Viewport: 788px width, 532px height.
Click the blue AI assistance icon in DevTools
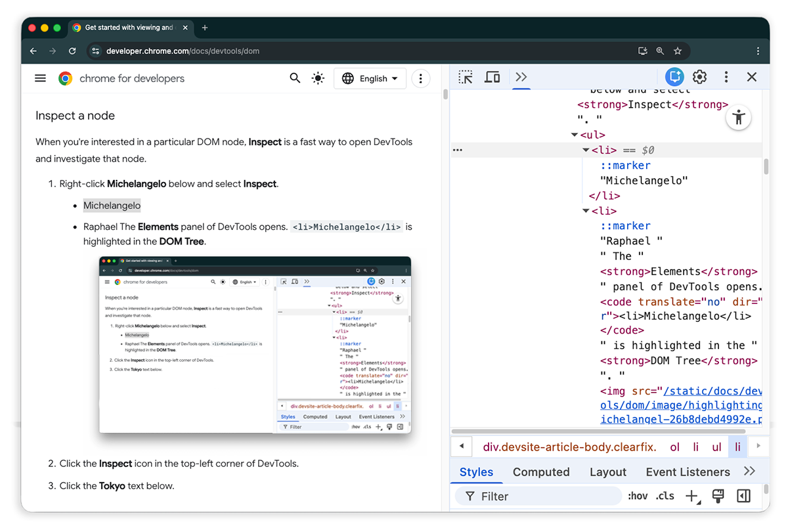(x=674, y=77)
